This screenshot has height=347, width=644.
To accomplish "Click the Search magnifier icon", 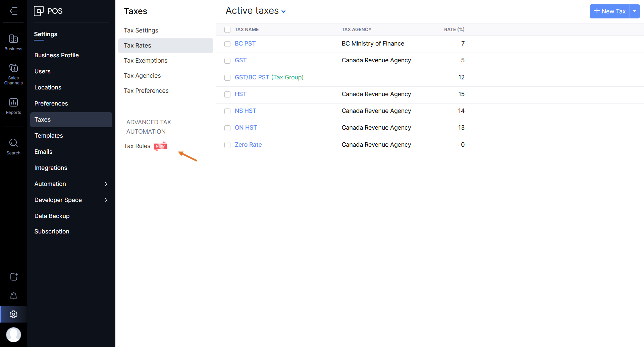I will (13, 146).
